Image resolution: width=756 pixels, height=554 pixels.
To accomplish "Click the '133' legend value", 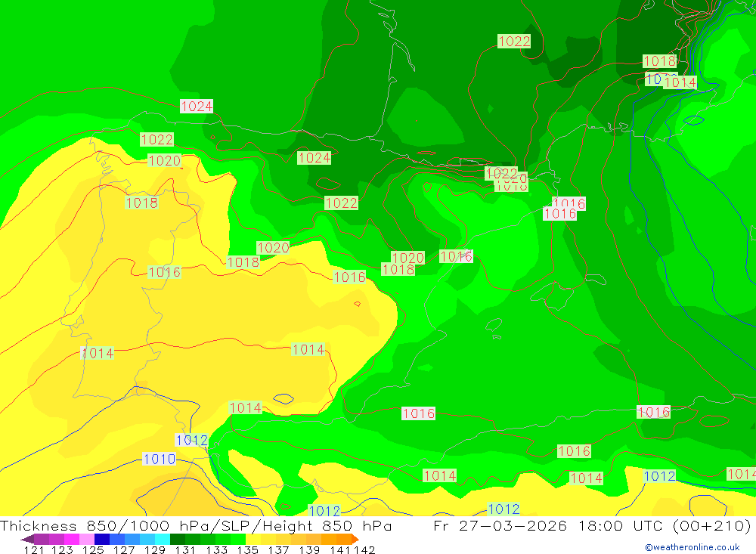I will pos(216,549).
